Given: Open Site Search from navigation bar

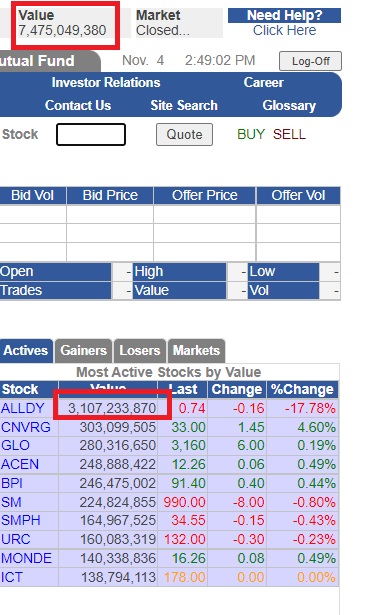Looking at the screenshot, I should (x=184, y=106).
